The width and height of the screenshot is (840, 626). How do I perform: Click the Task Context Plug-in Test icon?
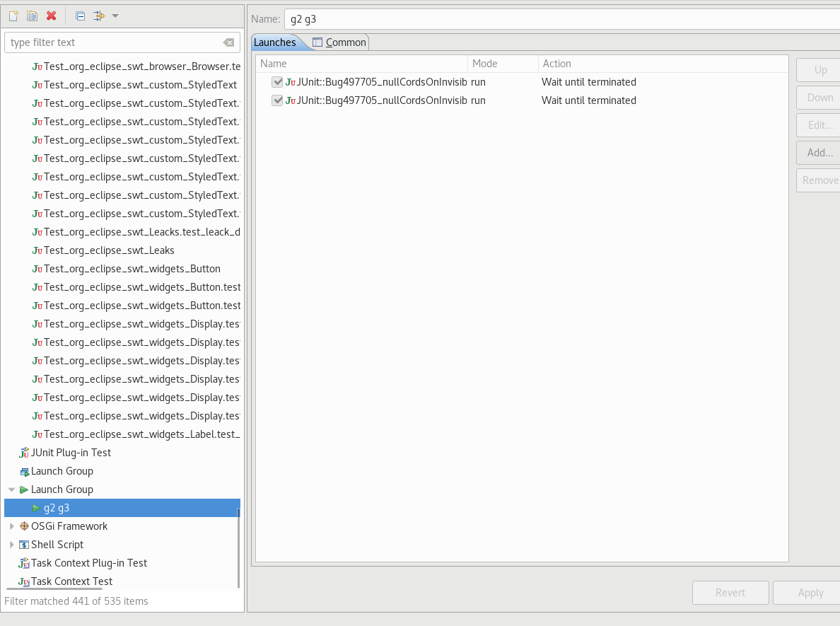point(24,563)
